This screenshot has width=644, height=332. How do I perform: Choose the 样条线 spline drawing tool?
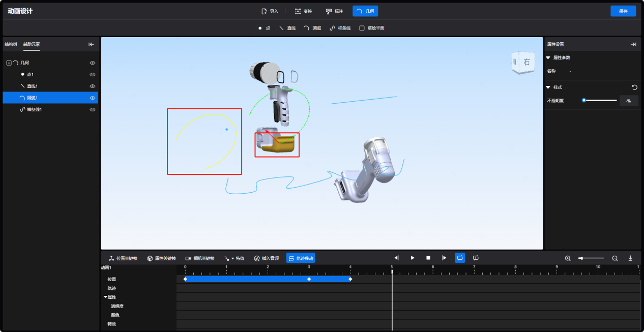click(x=340, y=28)
